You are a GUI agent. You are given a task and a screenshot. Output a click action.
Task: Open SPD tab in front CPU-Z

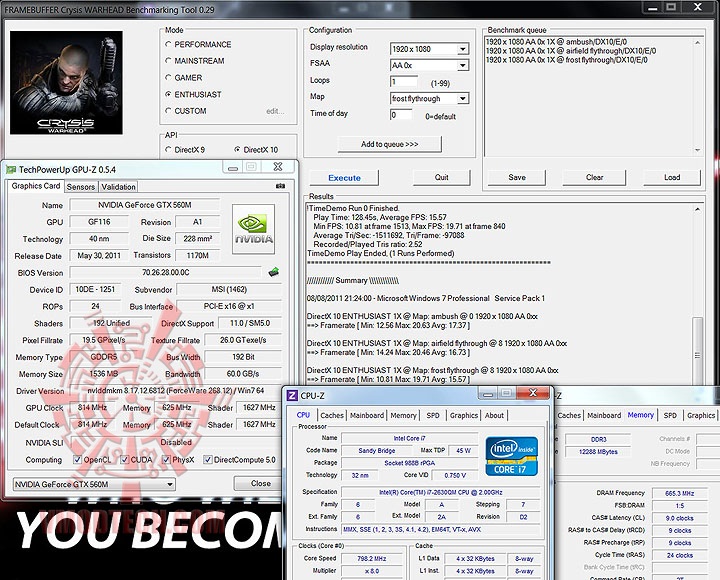433,415
